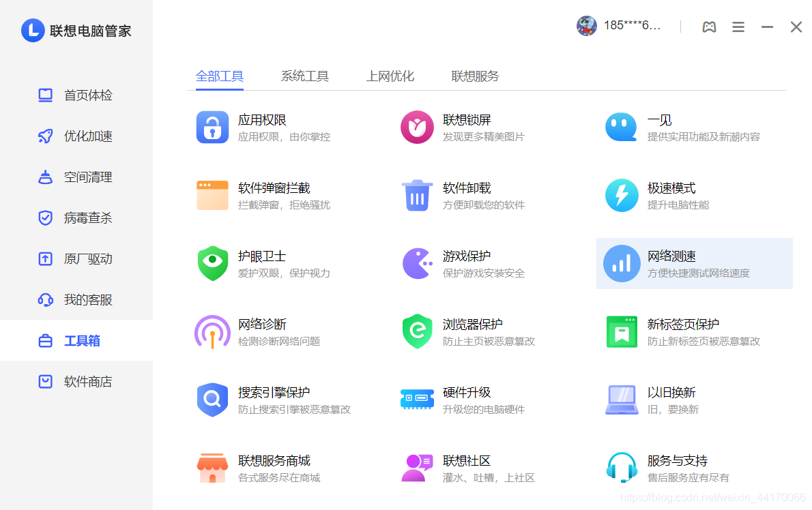Click the 网络诊断 title text
The width and height of the screenshot is (812, 510).
[x=262, y=325]
